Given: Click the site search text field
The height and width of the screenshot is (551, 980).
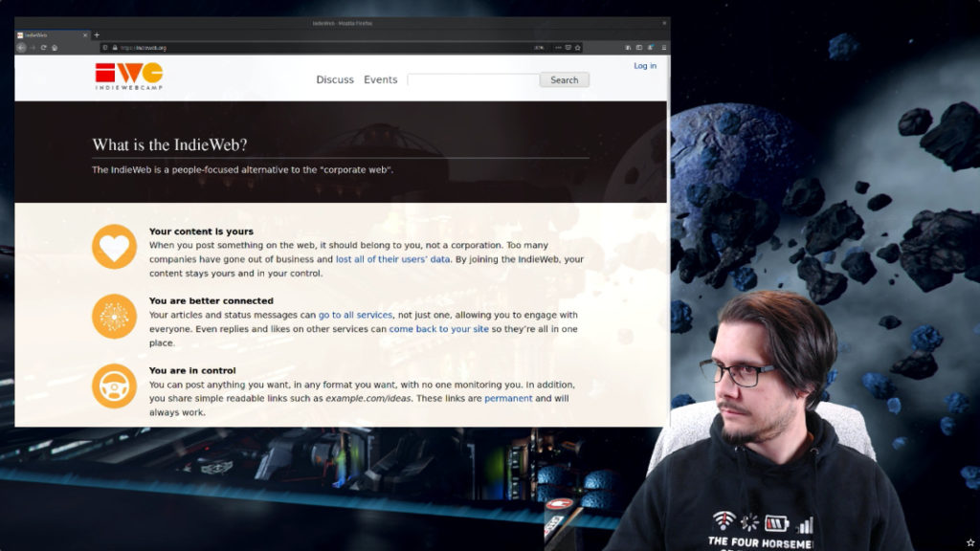Looking at the screenshot, I should pos(474,80).
